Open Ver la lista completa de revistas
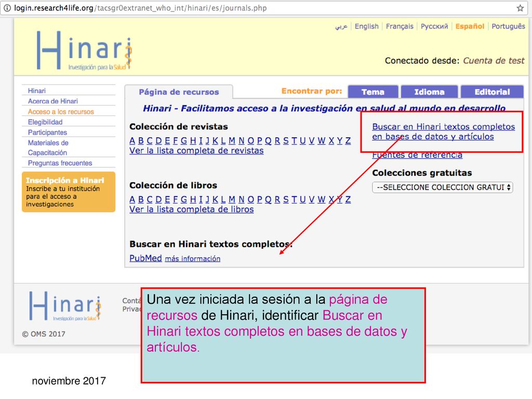532x399 pixels. [196, 151]
